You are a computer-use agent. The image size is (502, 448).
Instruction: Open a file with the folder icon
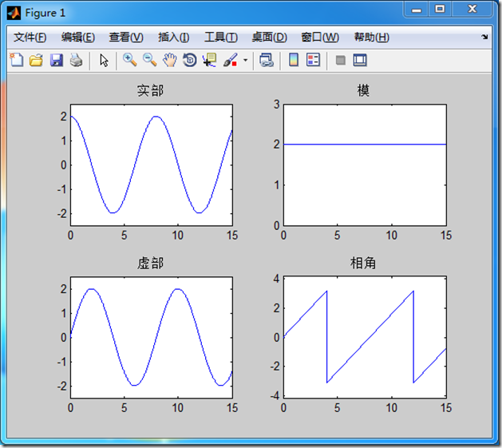[36, 60]
